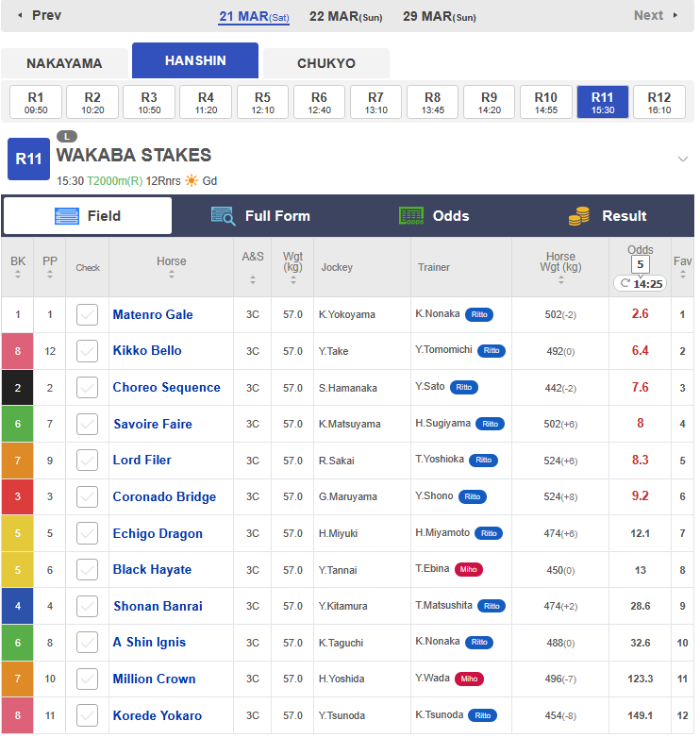700x738 pixels.
Task: Go to race R10 14:55
Action: pos(545,102)
